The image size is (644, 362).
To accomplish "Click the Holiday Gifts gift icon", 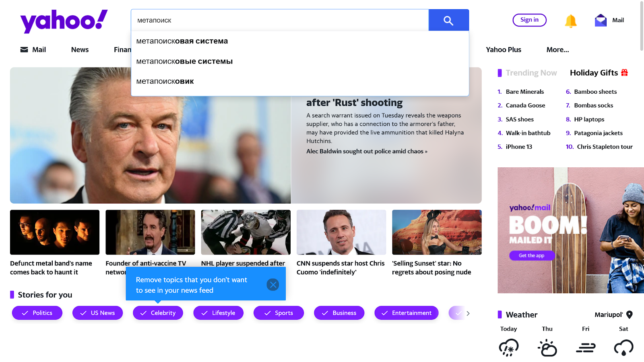I will tap(624, 73).
